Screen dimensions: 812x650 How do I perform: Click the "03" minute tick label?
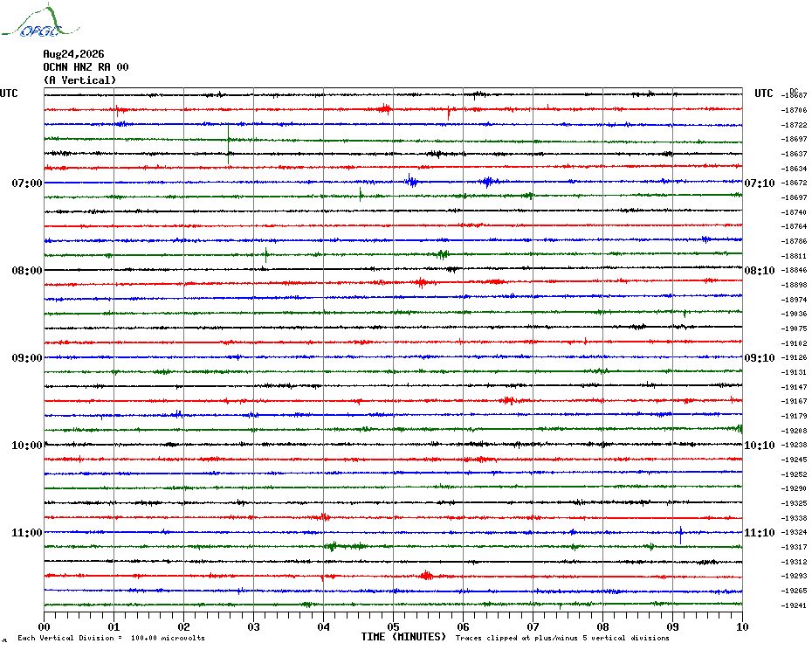coord(254,627)
